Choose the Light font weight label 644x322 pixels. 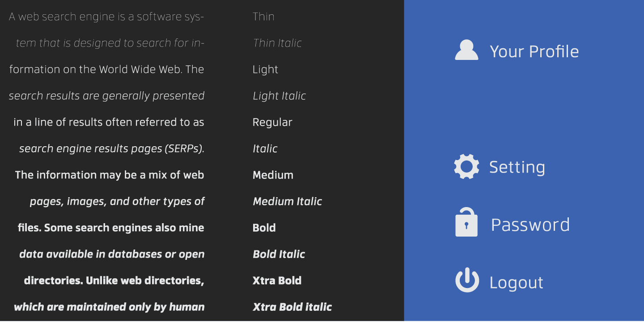265,69
